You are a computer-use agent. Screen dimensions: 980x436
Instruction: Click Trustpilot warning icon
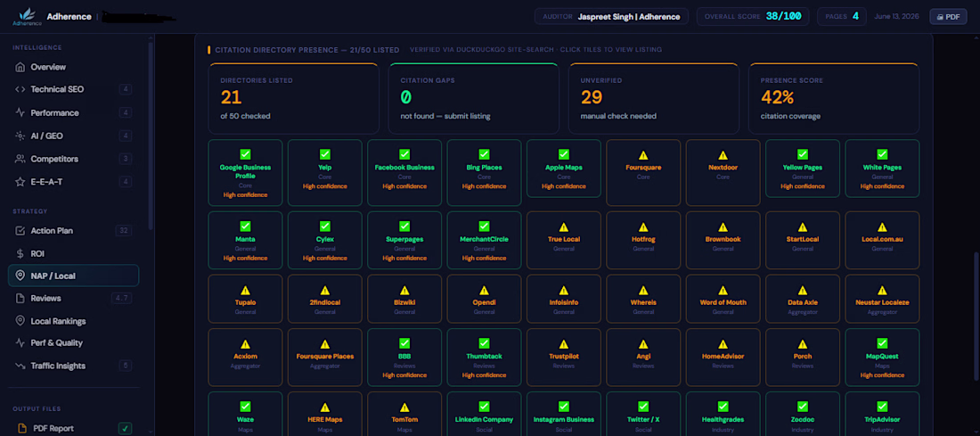[x=564, y=344]
